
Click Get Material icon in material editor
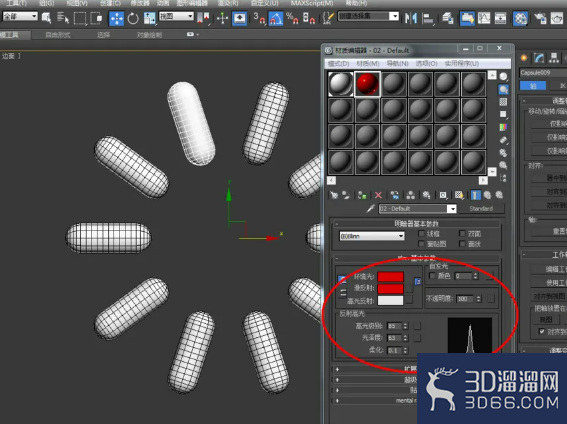click(x=334, y=195)
